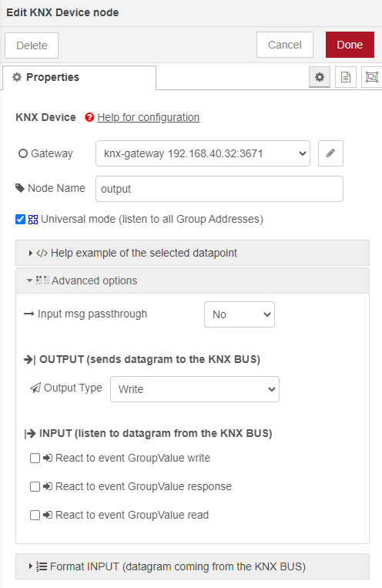The height and width of the screenshot is (588, 382).
Task: Click the Node Name tag icon
Action: 20,188
